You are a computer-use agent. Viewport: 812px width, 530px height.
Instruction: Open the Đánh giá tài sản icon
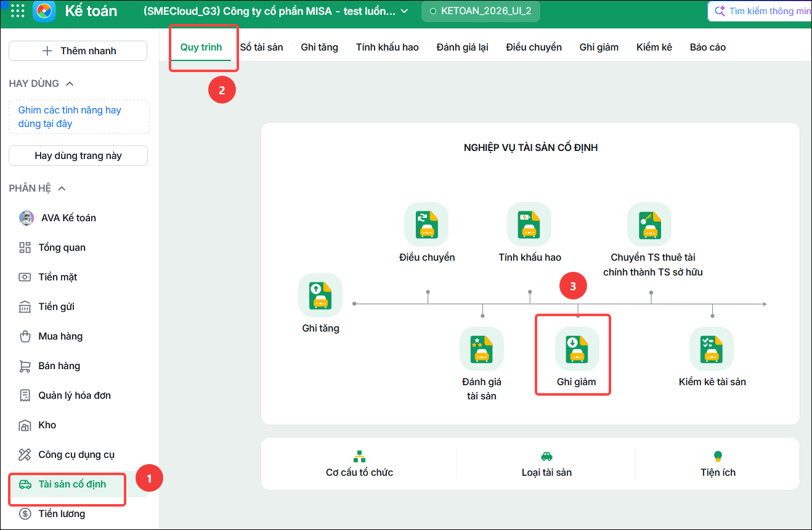pyautogui.click(x=482, y=349)
